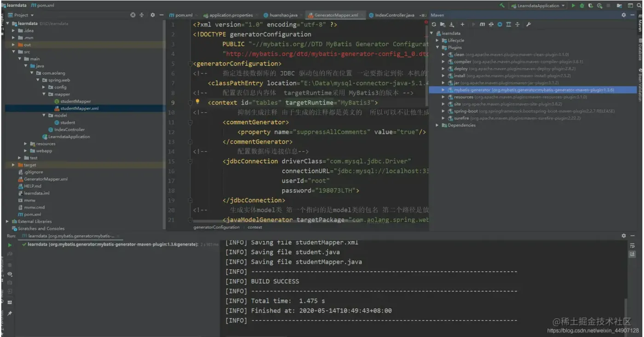
Task: Pin the Run tab with the pin icon
Action: 10,314
